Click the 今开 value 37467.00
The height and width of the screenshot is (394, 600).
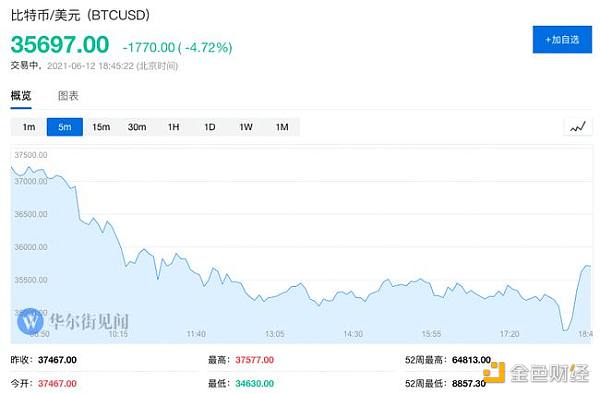(57, 383)
